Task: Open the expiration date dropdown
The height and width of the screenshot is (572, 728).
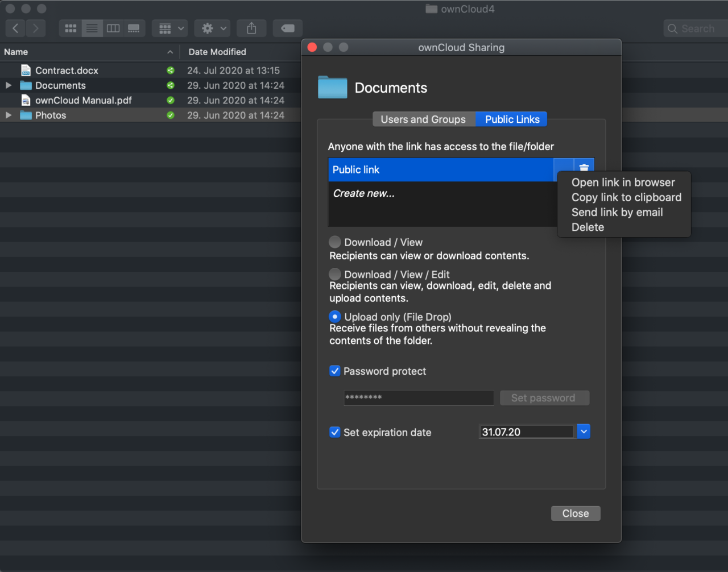Action: [583, 431]
